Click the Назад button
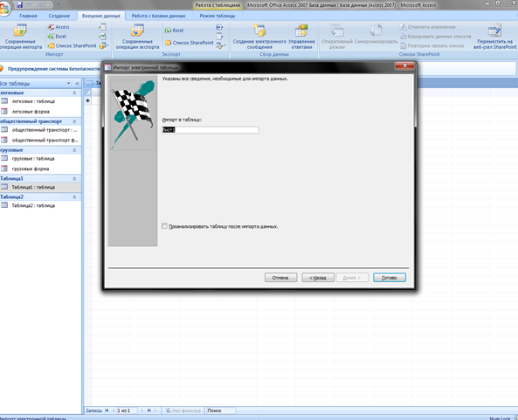 pyautogui.click(x=318, y=278)
